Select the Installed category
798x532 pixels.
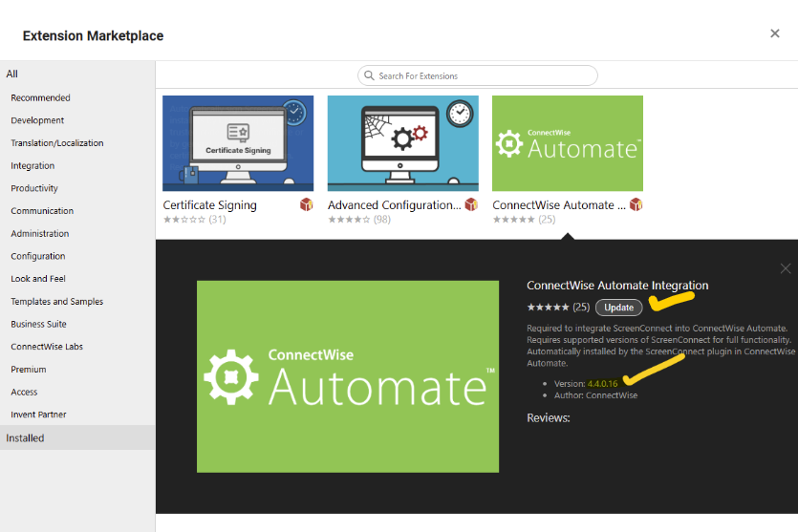(x=77, y=437)
